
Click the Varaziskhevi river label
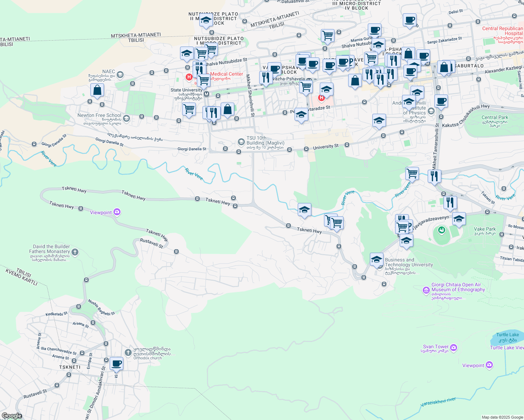438,402
